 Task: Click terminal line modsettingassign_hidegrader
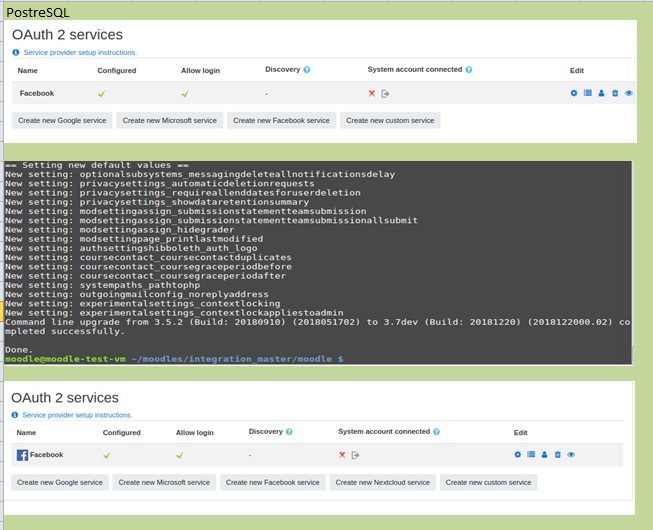pos(120,230)
